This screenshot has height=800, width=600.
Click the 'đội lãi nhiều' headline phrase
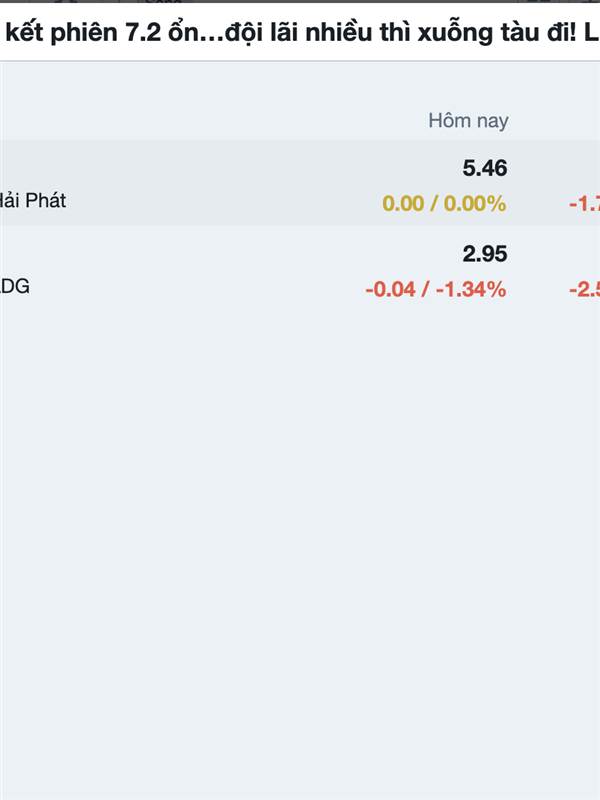tap(298, 33)
